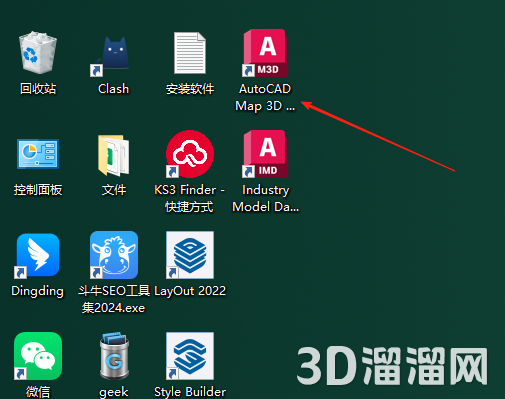Screen dimensions: 505x399
Task: Open the Control Panel (控制面板) icon
Action: (38, 154)
